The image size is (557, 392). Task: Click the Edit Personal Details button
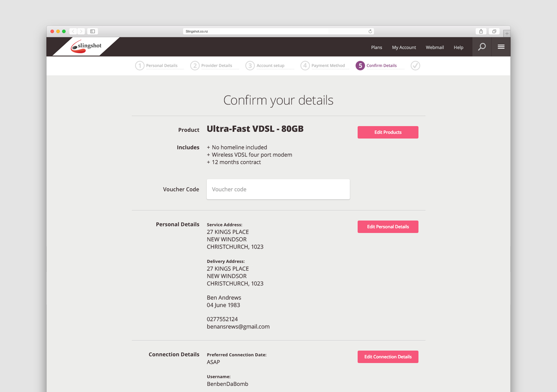(x=388, y=227)
